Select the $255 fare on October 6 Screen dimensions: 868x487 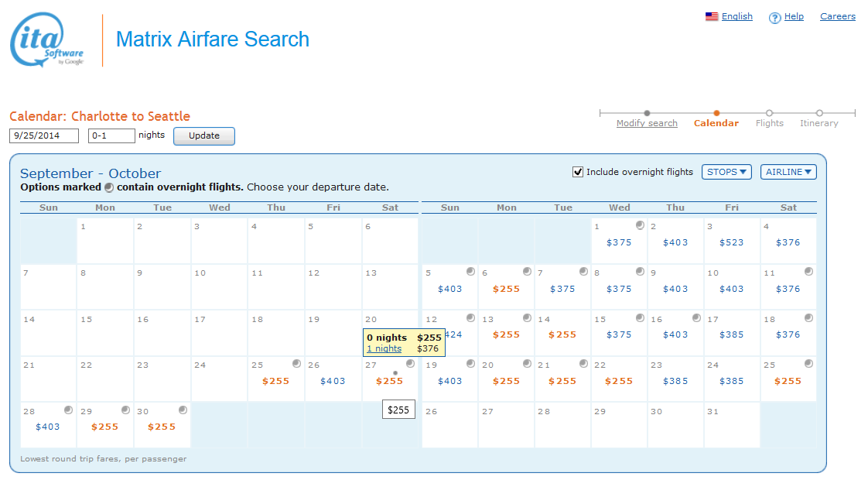click(x=506, y=289)
